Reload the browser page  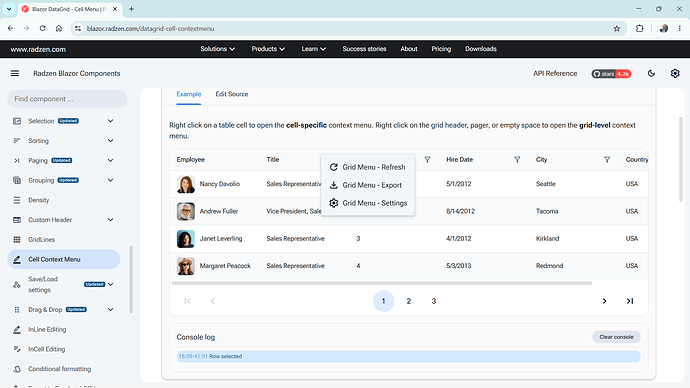tap(42, 29)
